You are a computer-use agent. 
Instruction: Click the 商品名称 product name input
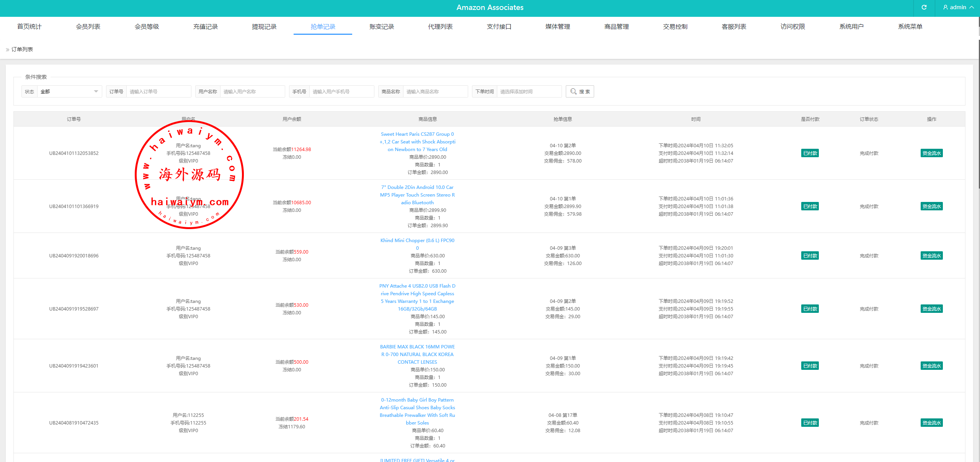(435, 91)
